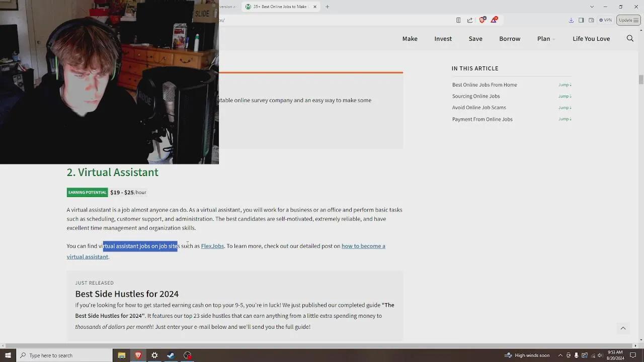Open the Invest menu item
Screen dimensions: 644x362
point(443,39)
